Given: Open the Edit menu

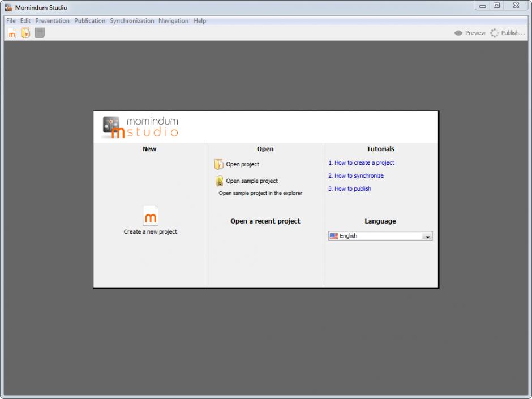Looking at the screenshot, I should [25, 21].
